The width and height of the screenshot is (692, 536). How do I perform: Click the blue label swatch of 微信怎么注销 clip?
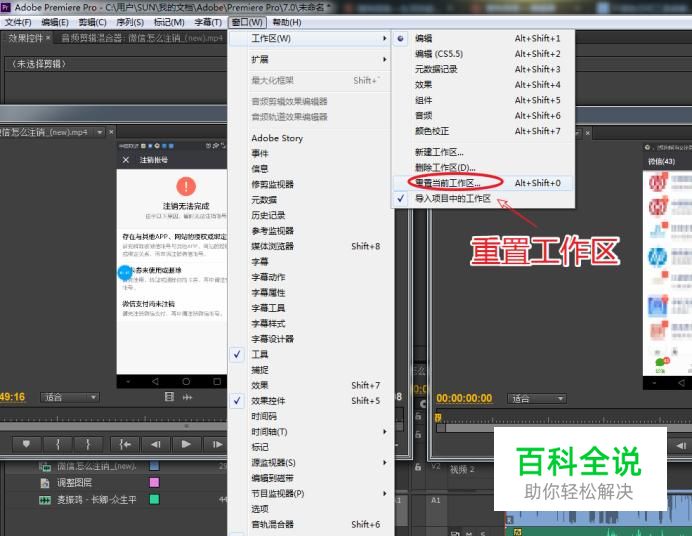point(154,465)
